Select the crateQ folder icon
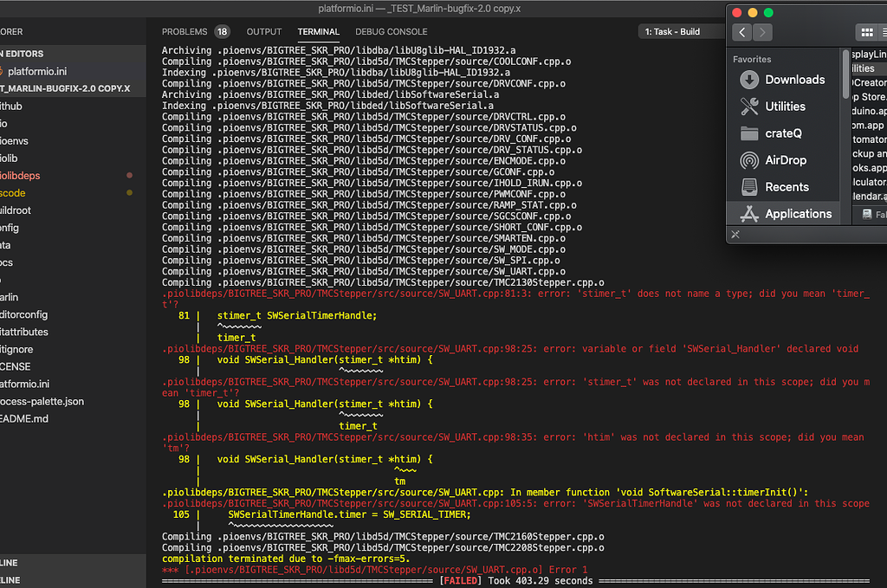 (x=749, y=133)
